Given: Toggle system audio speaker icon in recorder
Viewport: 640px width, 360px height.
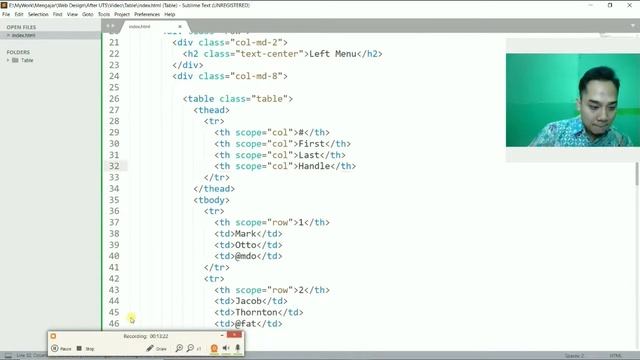Looking at the screenshot, I should [x=226, y=348].
